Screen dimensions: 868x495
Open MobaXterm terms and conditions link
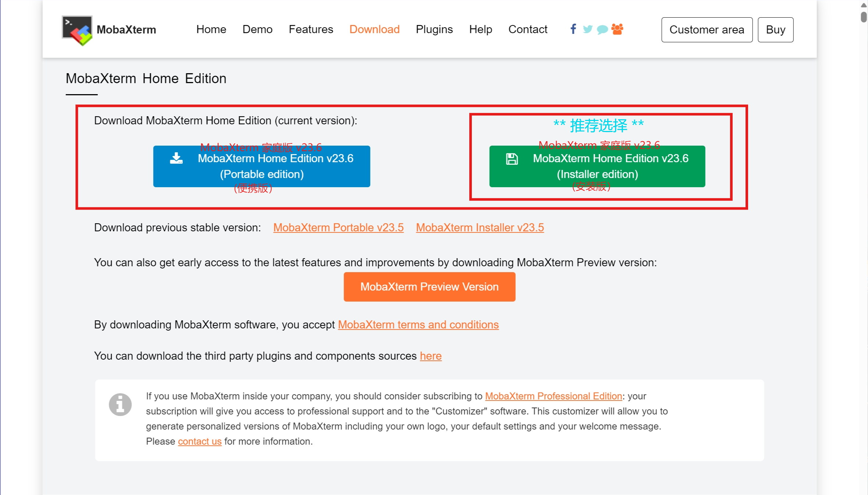pos(418,325)
